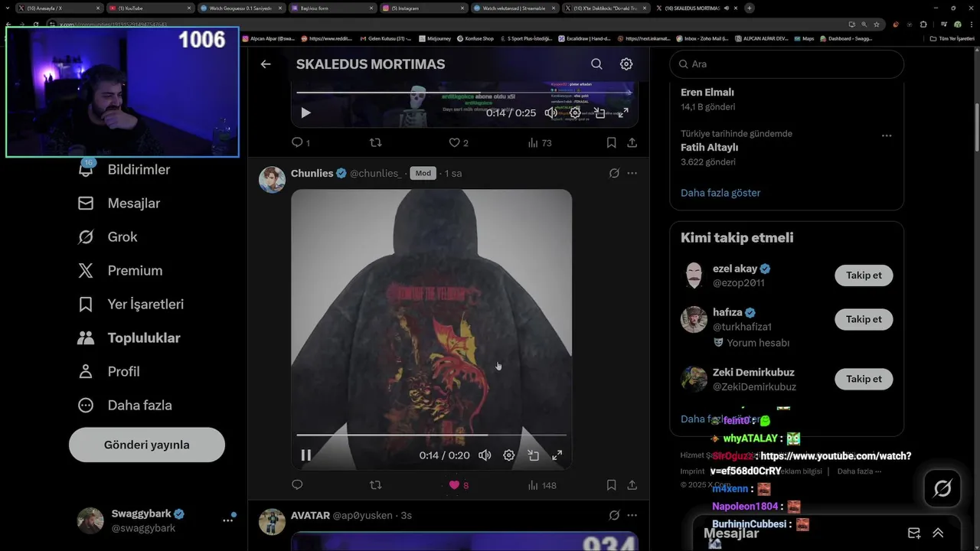Mute the hoodie video volume icon
The width and height of the screenshot is (980, 551).
click(485, 455)
